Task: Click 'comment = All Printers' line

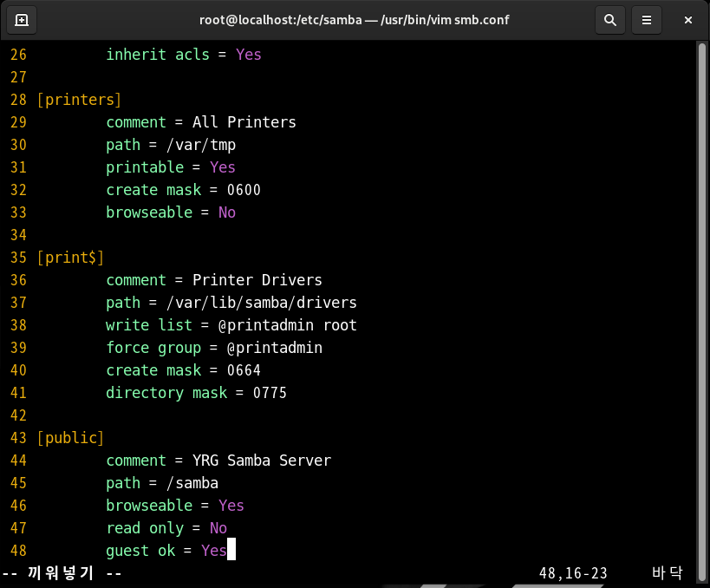Action: (x=200, y=122)
